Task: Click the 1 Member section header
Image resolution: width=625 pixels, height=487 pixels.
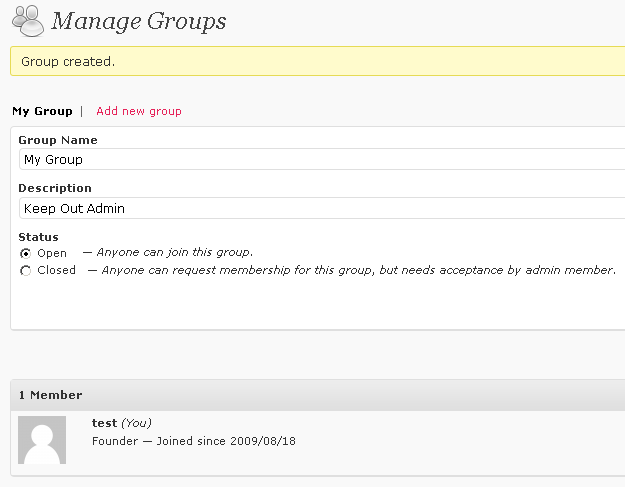Action: [x=50, y=396]
